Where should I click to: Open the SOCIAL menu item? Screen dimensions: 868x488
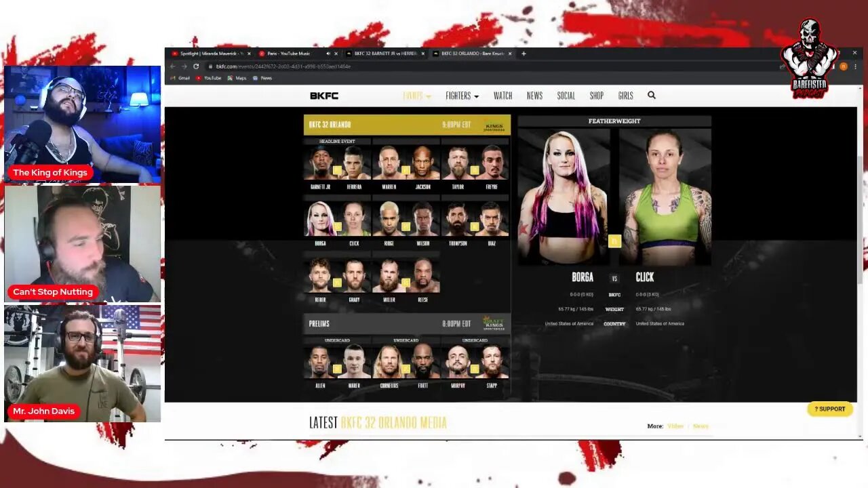coord(566,96)
